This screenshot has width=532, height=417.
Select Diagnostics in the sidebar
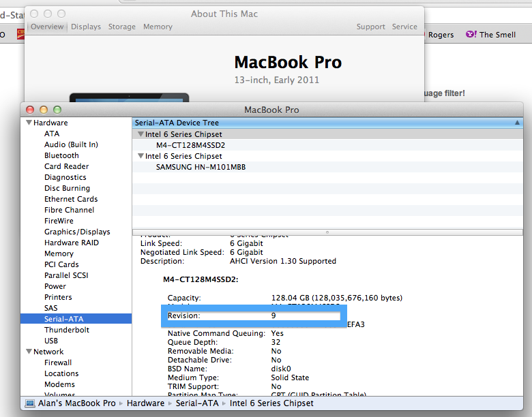tap(65, 177)
